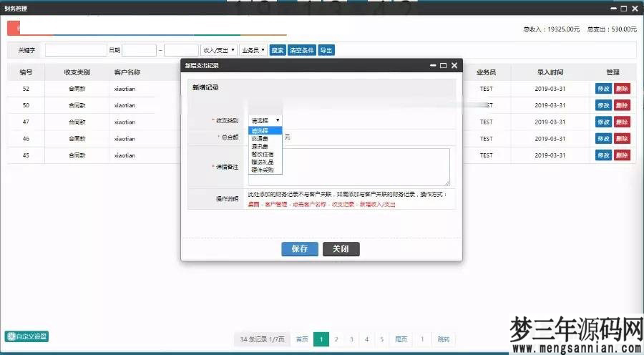Click the 编号 column header
The image size is (644, 355).
pyautogui.click(x=26, y=72)
